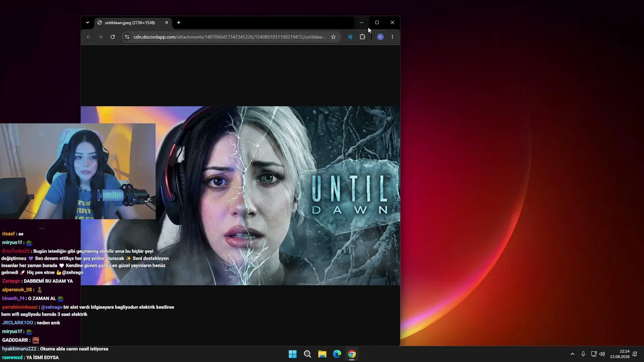644x362 pixels.
Task: Click the Until Dawn image
Action: pos(240,196)
